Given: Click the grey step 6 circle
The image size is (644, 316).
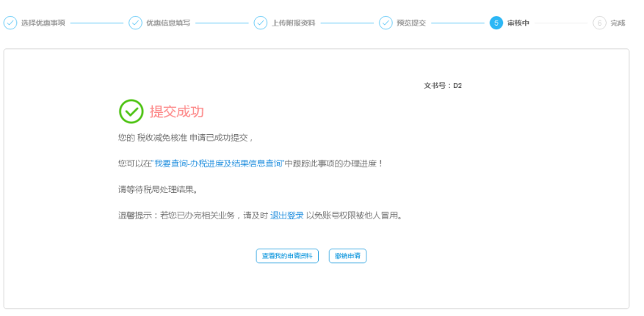Looking at the screenshot, I should tap(600, 23).
